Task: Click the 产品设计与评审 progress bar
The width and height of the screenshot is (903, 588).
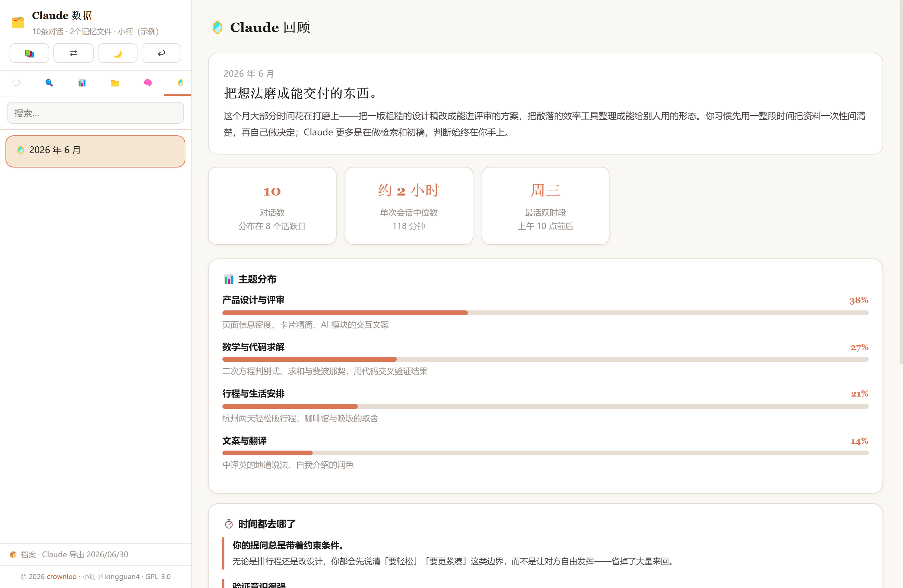Action: (545, 313)
